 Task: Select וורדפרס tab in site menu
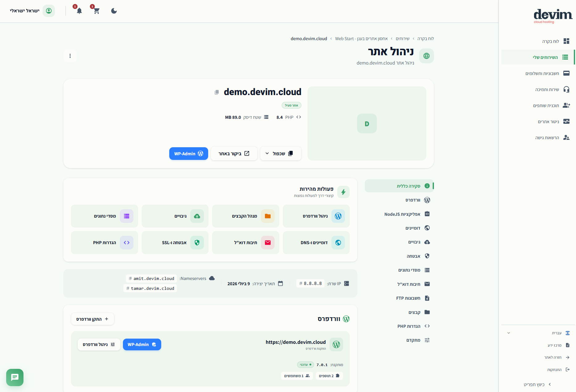point(399,200)
